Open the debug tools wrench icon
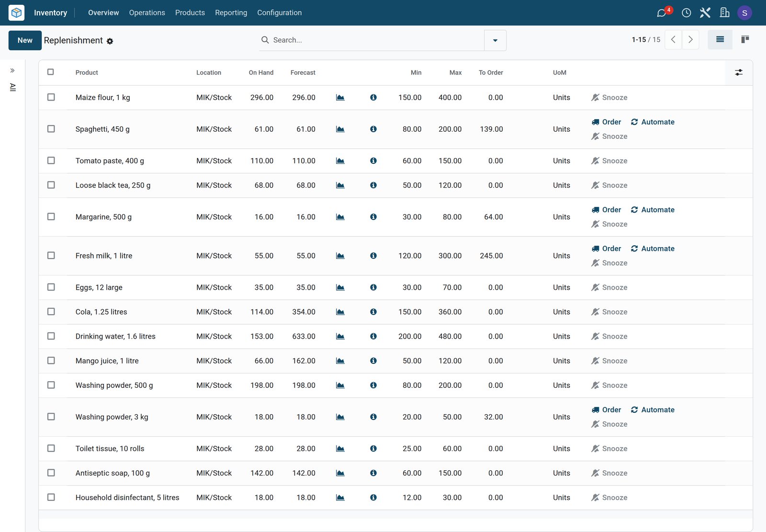766x532 pixels. click(705, 12)
